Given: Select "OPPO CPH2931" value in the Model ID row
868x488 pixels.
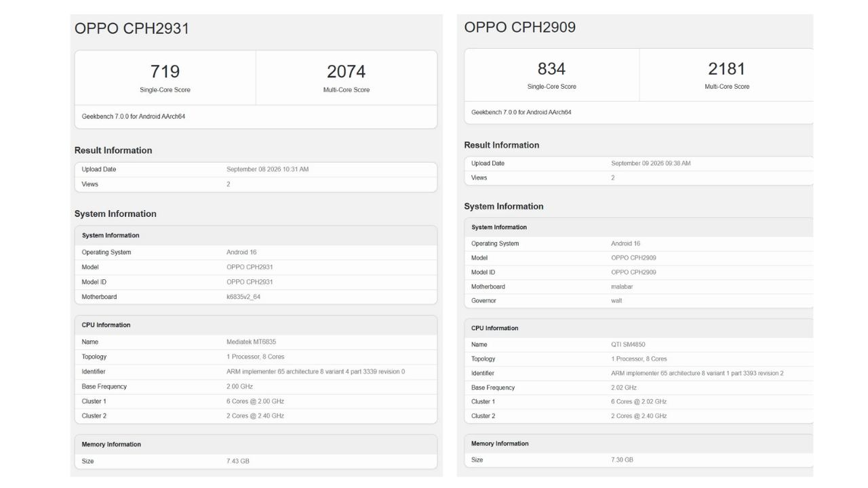Looking at the screenshot, I should coord(250,282).
